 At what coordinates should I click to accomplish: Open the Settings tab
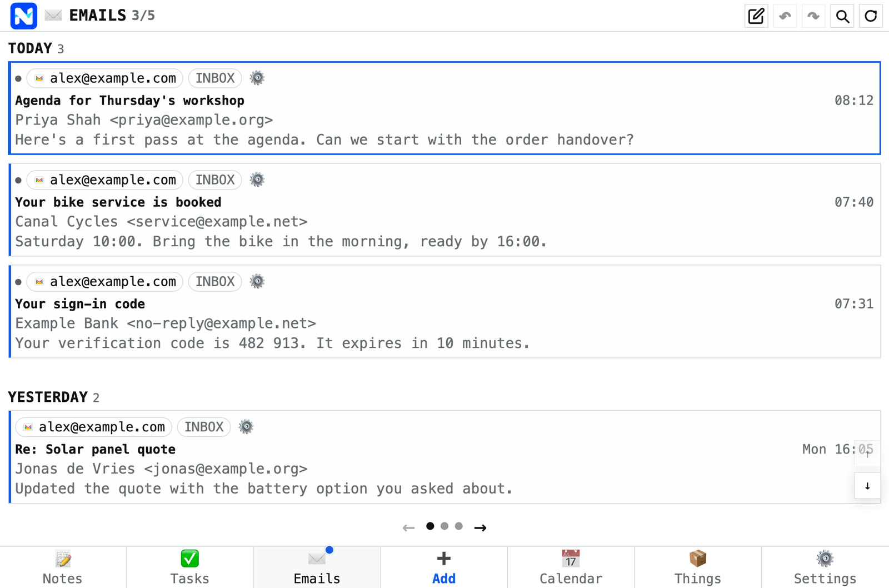point(825,567)
